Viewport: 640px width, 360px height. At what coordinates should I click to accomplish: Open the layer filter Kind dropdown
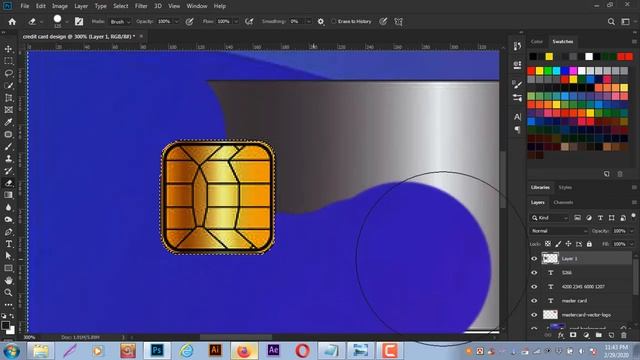click(x=549, y=218)
